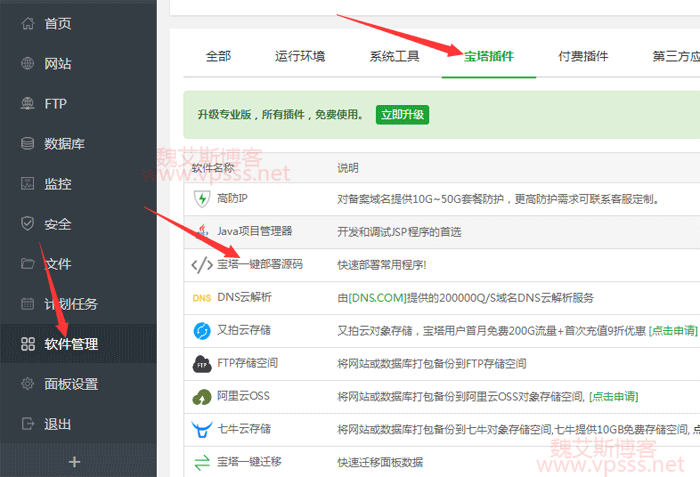Click the Java项目管理器 icon
This screenshot has height=477, width=700.
point(202,231)
